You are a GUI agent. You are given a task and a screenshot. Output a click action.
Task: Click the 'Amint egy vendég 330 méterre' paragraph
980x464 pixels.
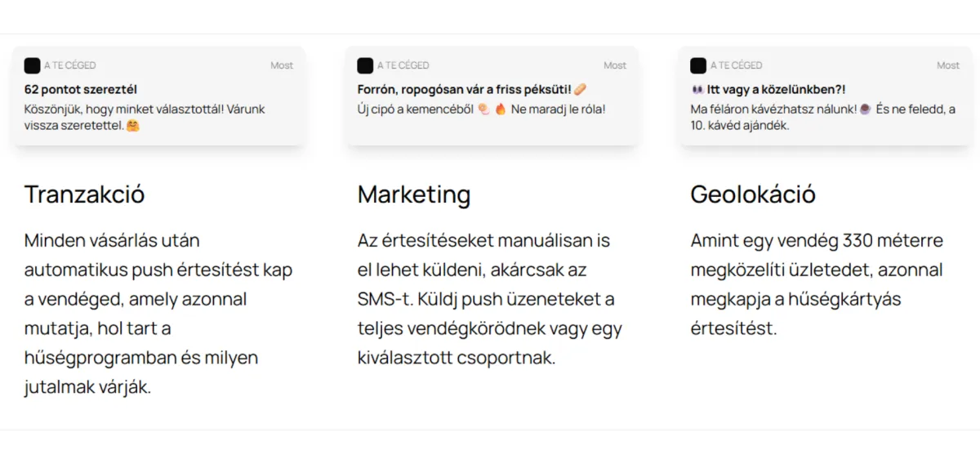(x=817, y=284)
